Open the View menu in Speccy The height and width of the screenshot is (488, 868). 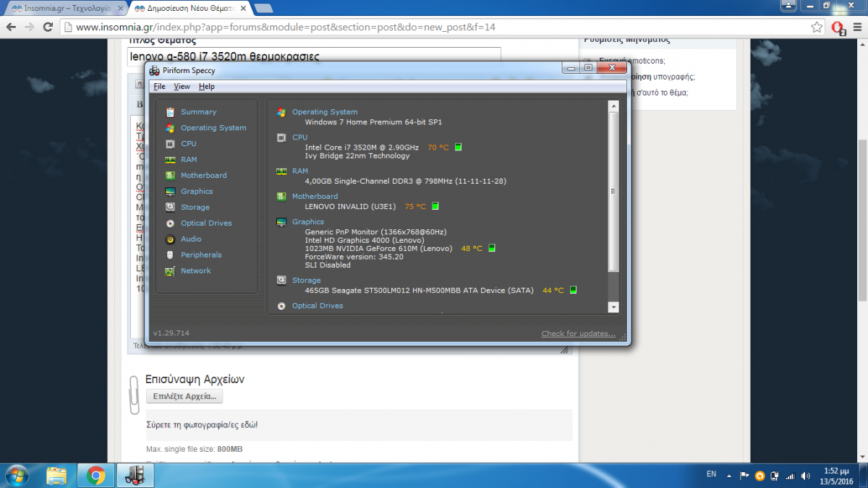(x=182, y=87)
